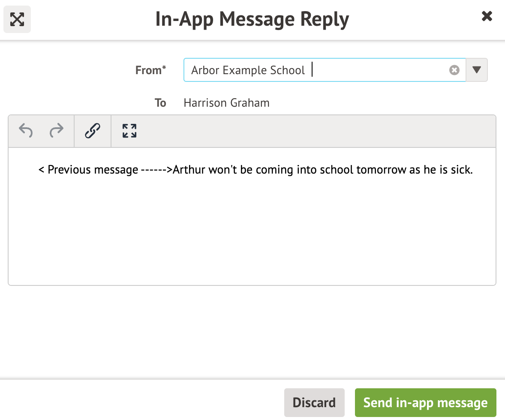Send the in-app message
The width and height of the screenshot is (505, 420).
click(x=425, y=402)
